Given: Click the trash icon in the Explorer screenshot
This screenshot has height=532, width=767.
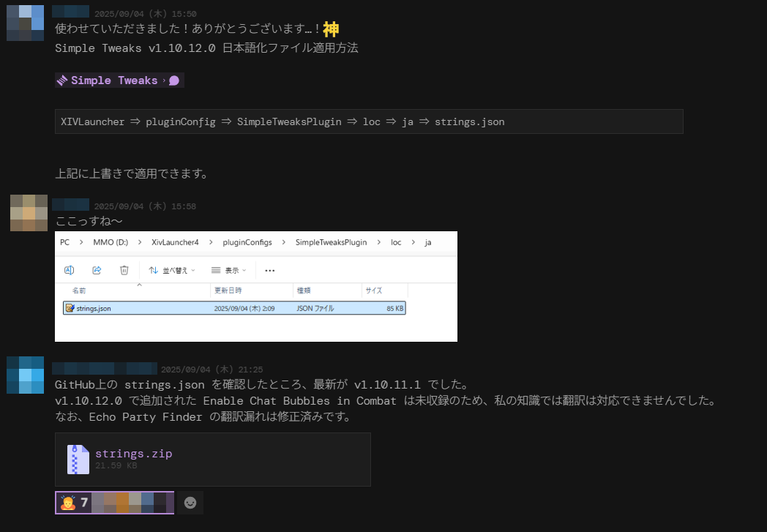Looking at the screenshot, I should pyautogui.click(x=124, y=270).
